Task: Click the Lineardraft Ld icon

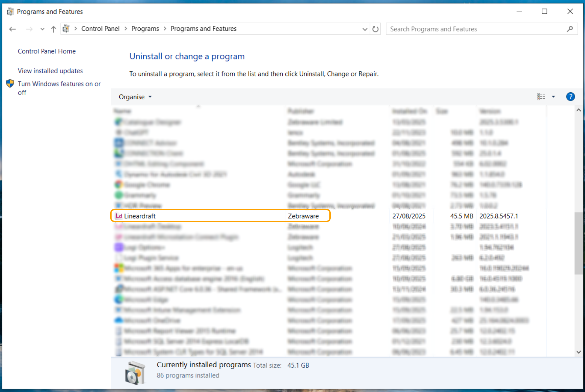Action: (119, 216)
